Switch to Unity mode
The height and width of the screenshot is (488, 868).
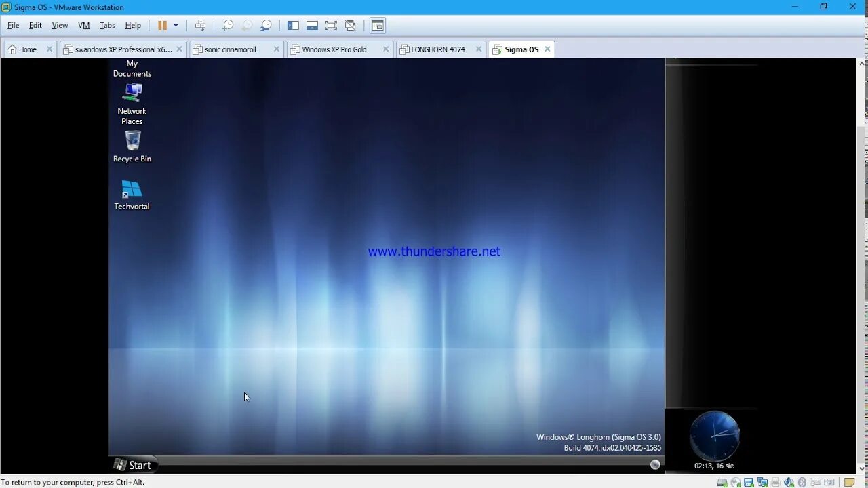coord(350,25)
